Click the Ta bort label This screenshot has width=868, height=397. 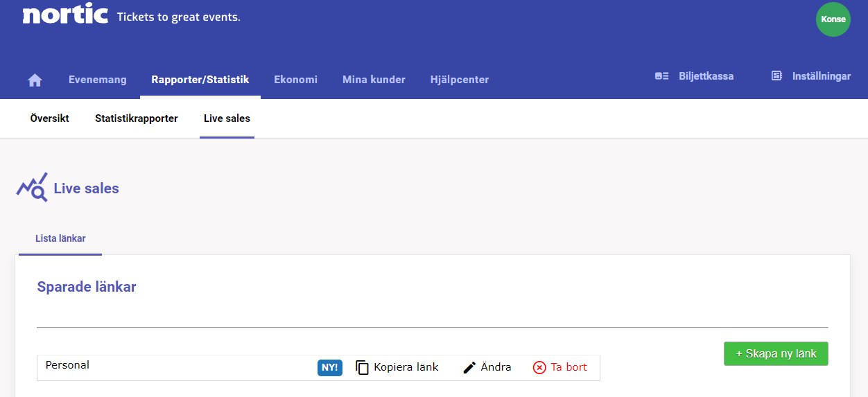click(569, 367)
